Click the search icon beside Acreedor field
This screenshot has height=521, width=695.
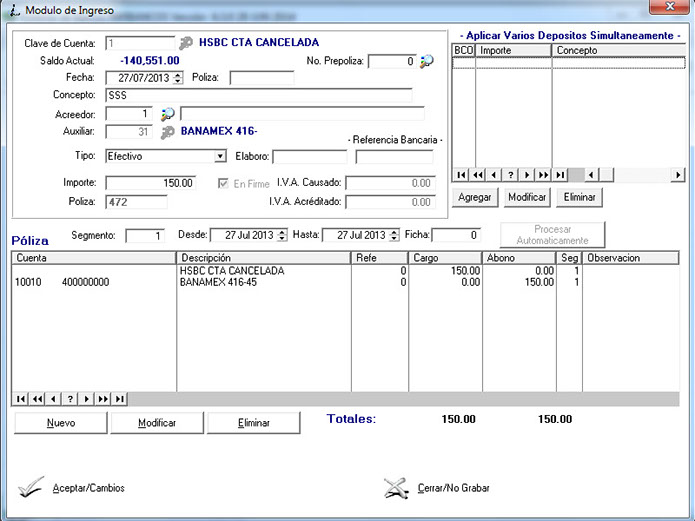[168, 113]
